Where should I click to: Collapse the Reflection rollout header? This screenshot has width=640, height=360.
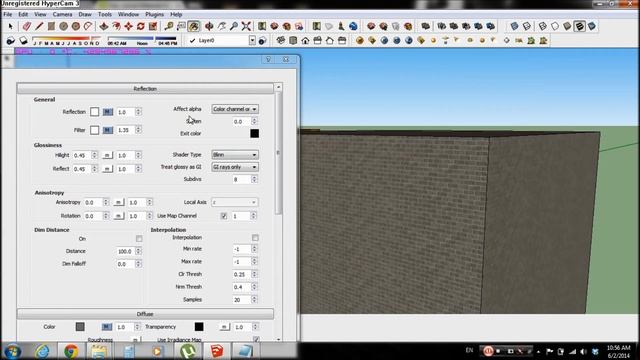(145, 89)
